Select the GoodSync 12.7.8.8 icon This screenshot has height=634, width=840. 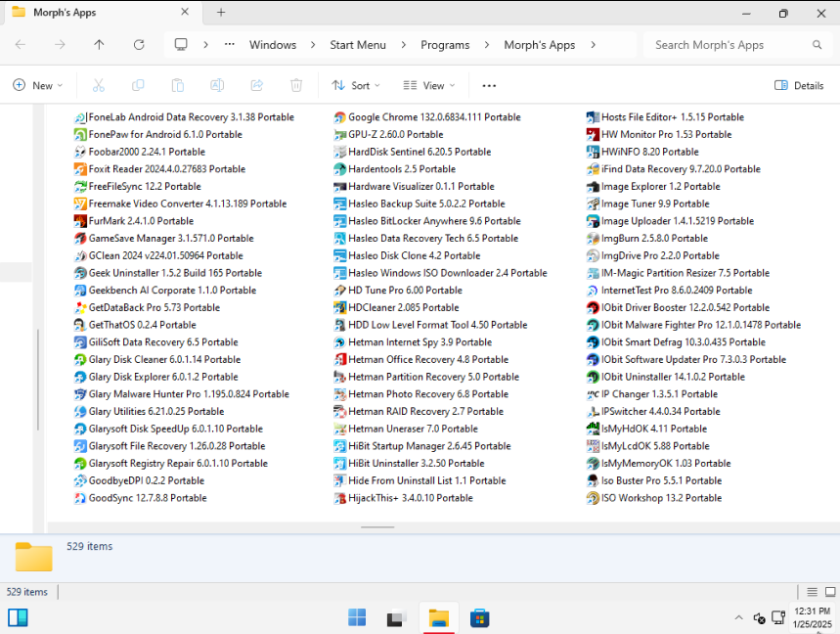coord(80,498)
